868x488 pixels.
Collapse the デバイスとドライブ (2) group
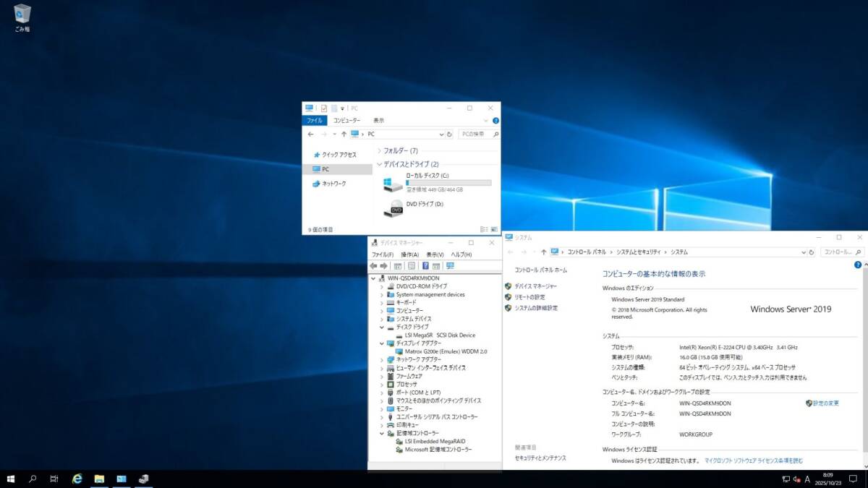pyautogui.click(x=379, y=165)
